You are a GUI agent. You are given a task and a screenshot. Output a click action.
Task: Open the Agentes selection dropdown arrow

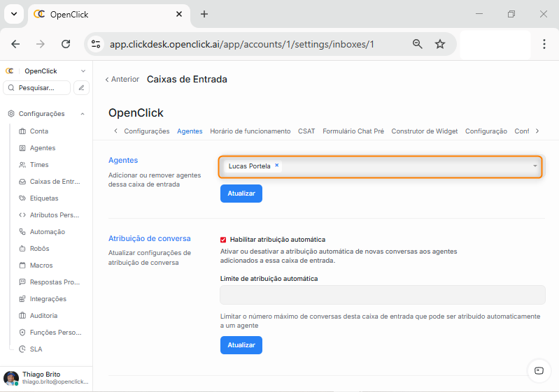tap(535, 166)
